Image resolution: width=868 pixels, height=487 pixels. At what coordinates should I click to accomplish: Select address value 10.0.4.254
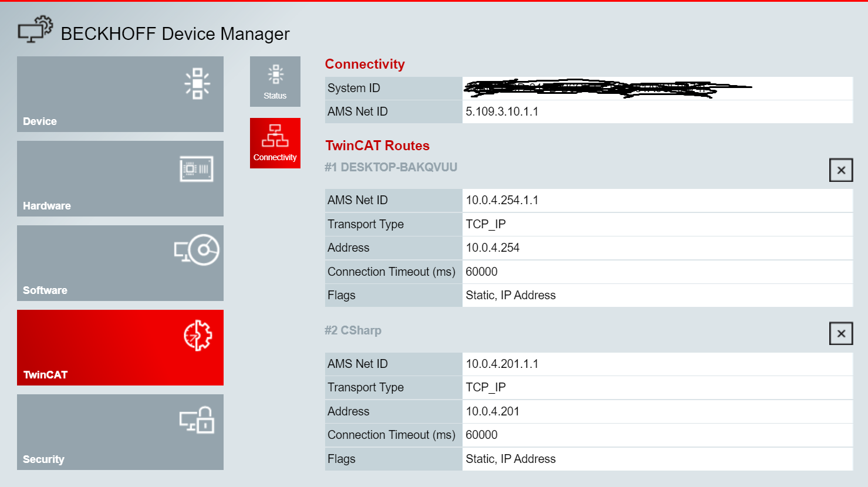492,248
